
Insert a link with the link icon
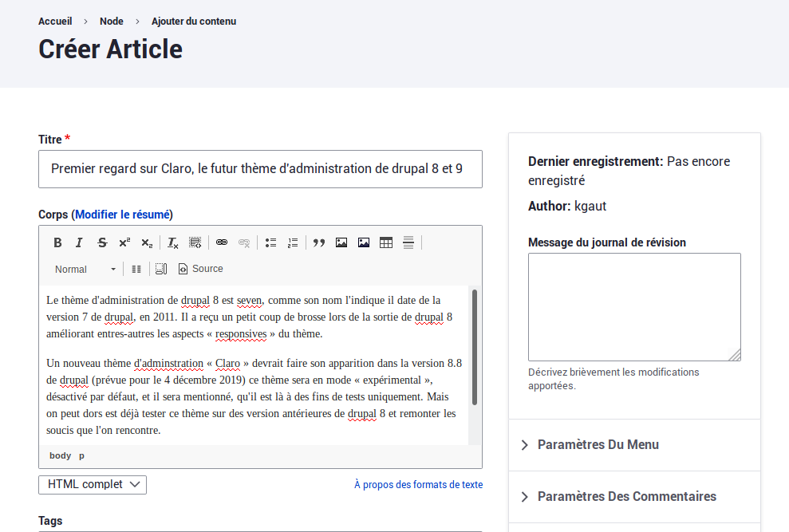222,243
